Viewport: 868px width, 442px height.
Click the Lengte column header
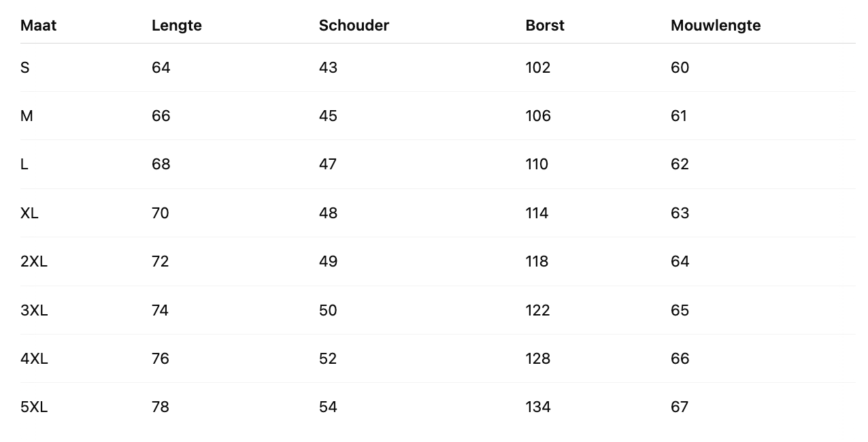pos(176,25)
